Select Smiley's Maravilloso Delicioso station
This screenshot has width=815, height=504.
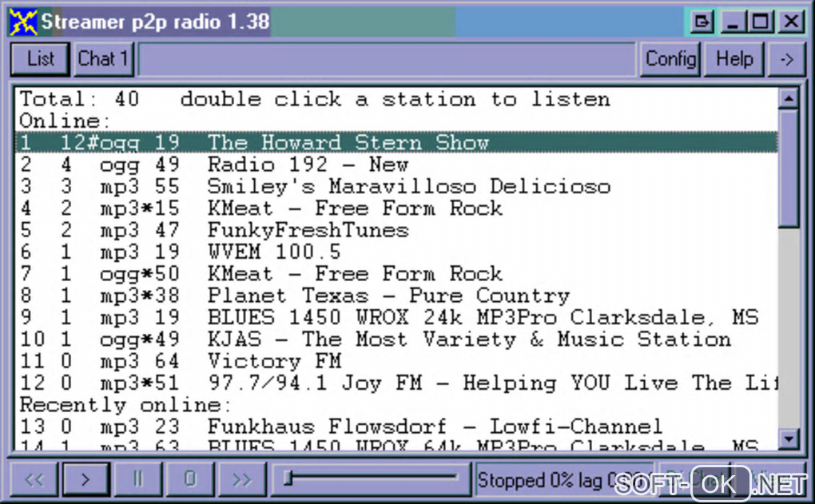pyautogui.click(x=396, y=187)
